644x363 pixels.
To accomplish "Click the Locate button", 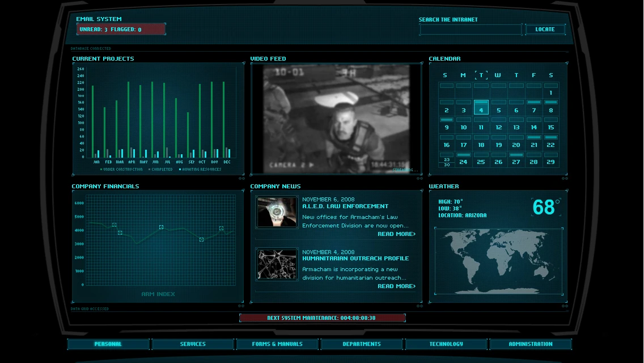I will [545, 29].
